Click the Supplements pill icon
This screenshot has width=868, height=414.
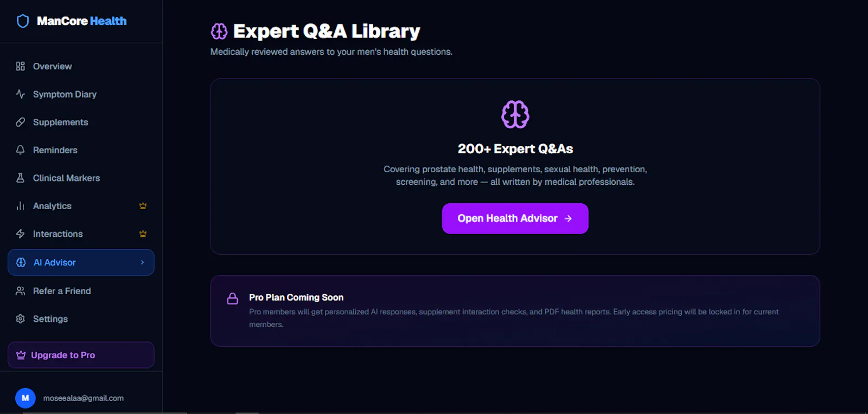21,122
